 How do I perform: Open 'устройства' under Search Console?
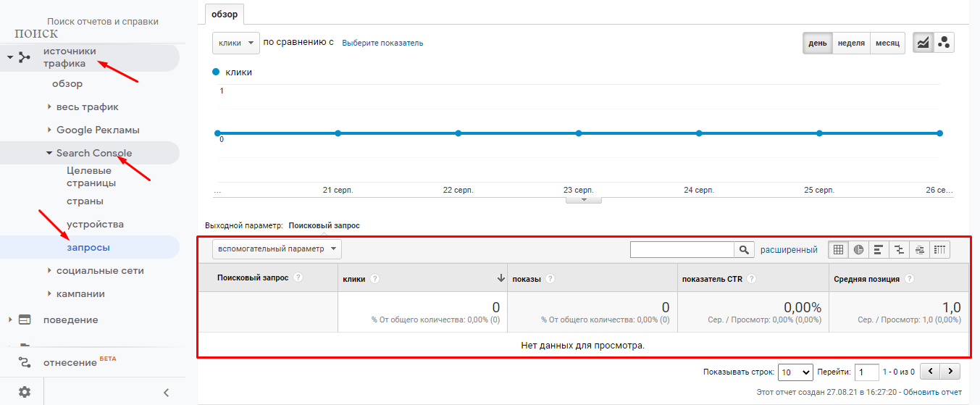pos(95,225)
